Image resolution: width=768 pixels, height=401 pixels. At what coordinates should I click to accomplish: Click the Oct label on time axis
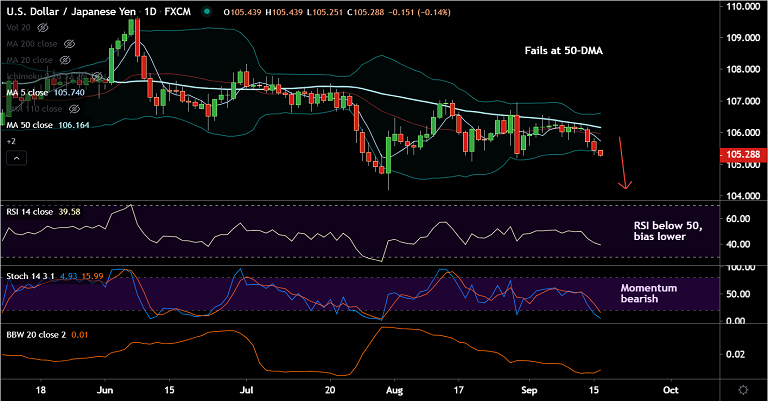pyautogui.click(x=671, y=390)
